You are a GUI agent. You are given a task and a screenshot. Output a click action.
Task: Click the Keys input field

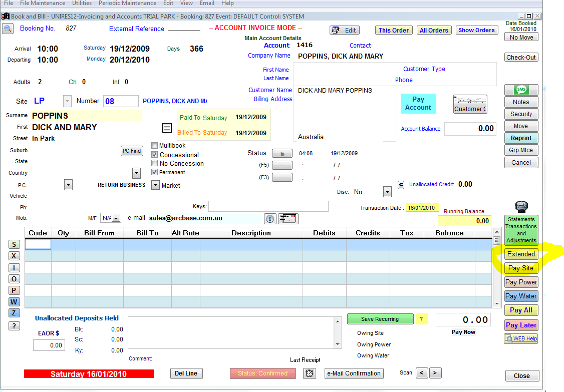[268, 206]
